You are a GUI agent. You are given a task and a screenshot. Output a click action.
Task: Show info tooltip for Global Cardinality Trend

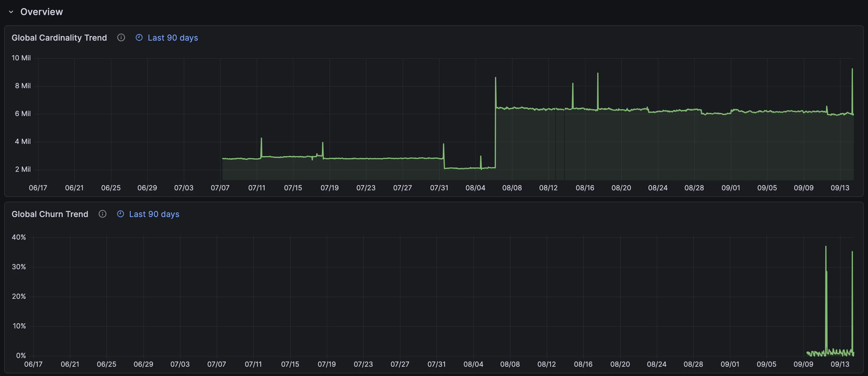(121, 38)
